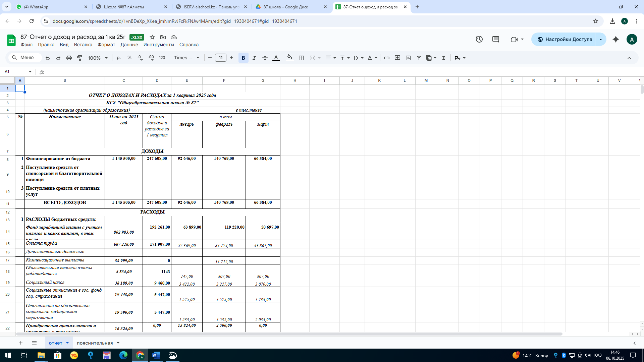
Task: Open Google account avatar in Sheets
Action: pos(632,39)
